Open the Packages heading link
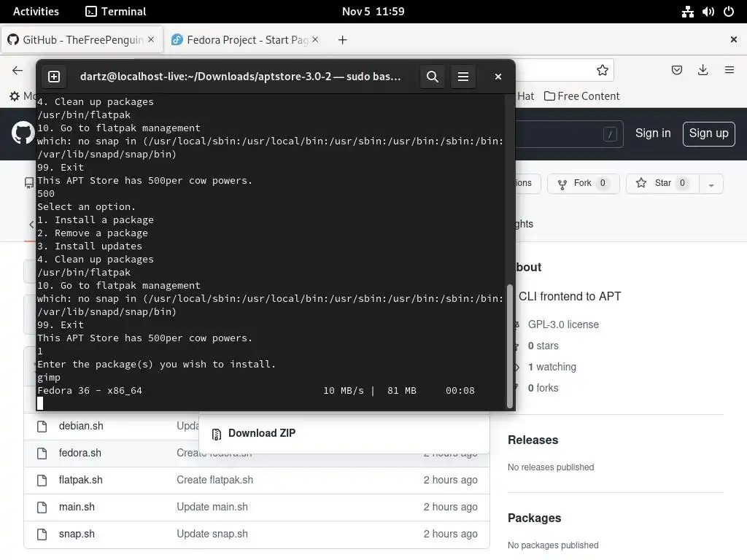 pyautogui.click(x=534, y=518)
